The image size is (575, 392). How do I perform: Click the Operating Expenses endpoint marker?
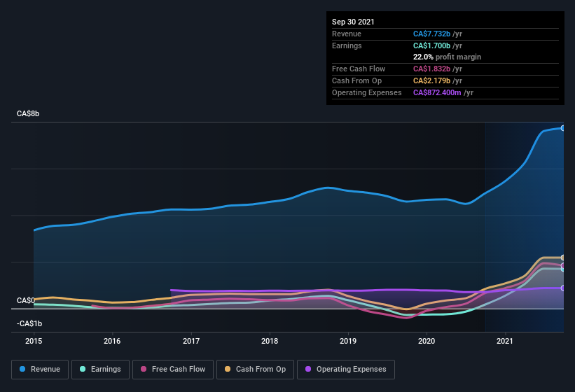[x=563, y=288]
